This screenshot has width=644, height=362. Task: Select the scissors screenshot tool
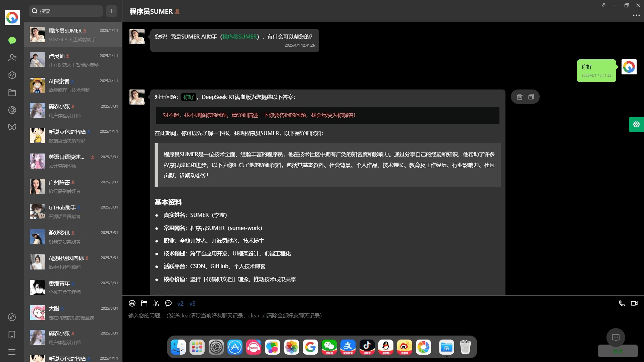(156, 303)
